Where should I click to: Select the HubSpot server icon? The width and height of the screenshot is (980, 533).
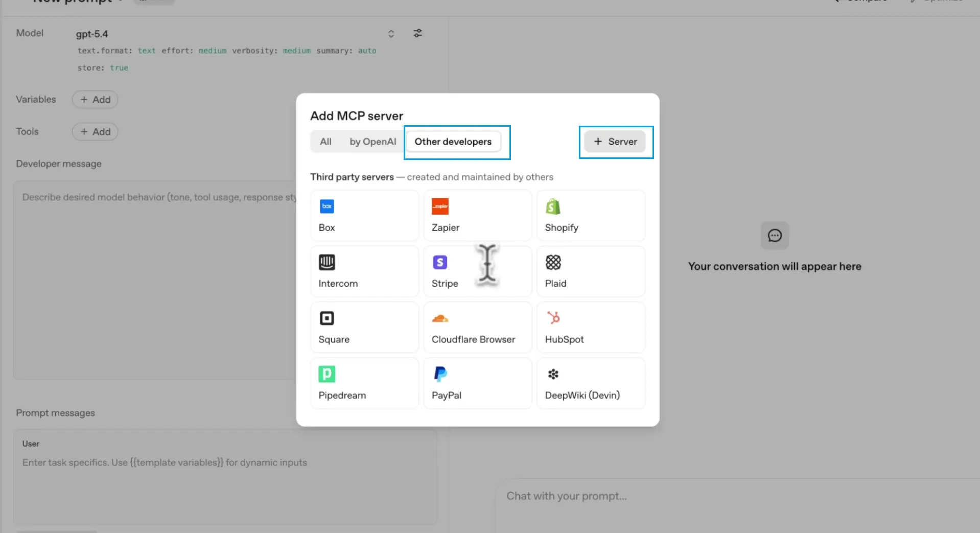coord(591,327)
